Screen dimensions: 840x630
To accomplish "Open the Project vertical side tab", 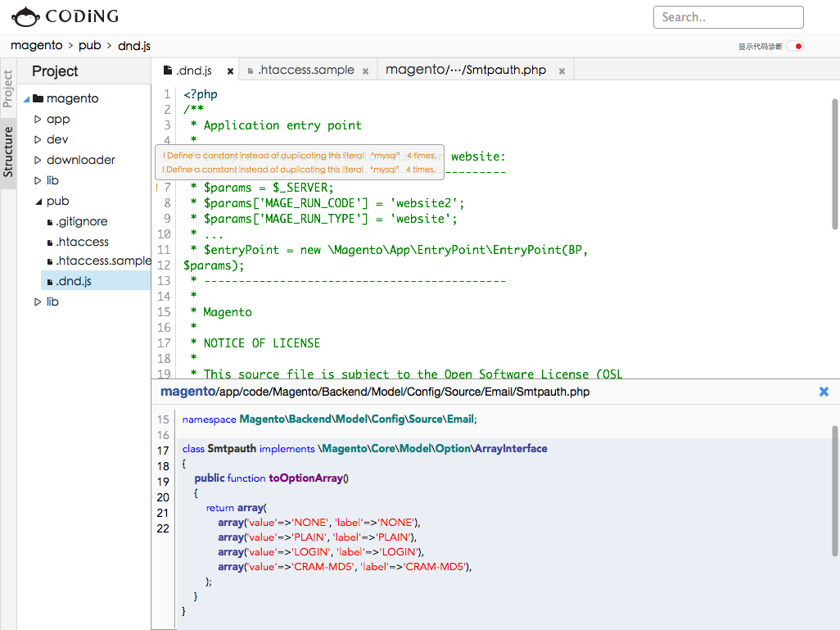I will tap(7, 88).
